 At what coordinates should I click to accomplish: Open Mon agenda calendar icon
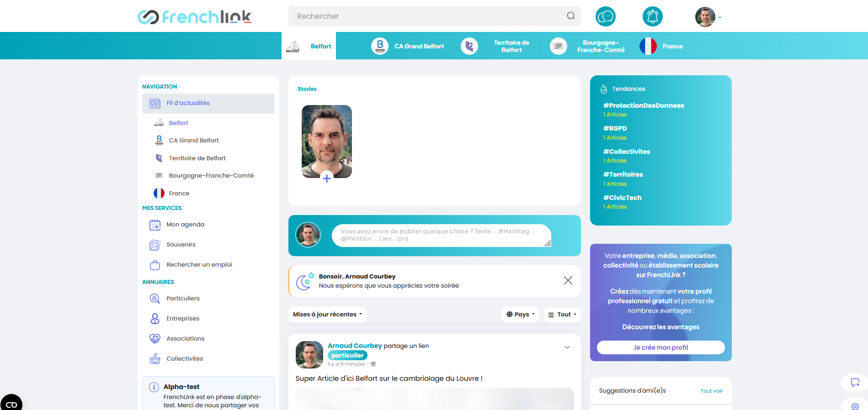155,225
